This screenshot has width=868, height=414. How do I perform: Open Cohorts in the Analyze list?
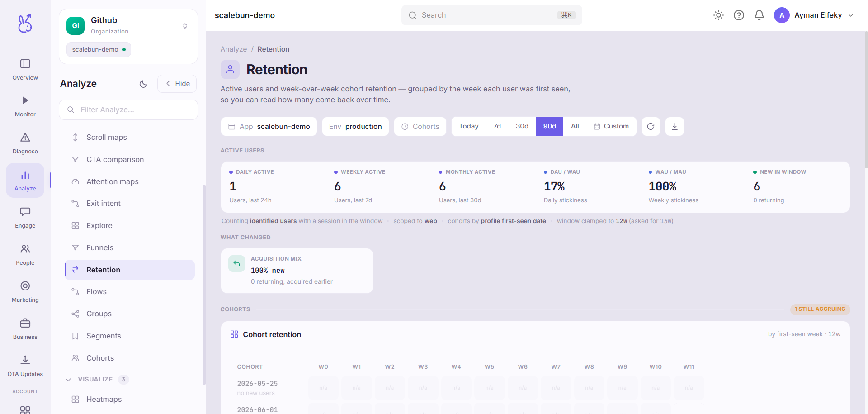pyautogui.click(x=130, y=358)
